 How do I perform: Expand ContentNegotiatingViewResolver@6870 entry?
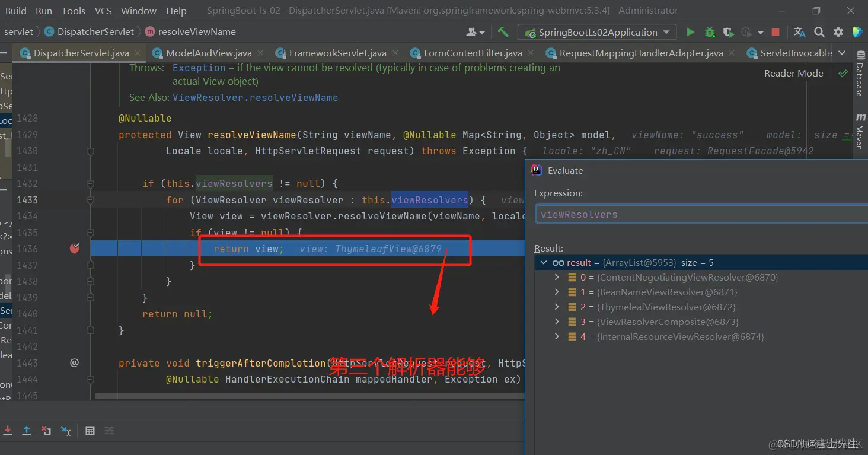coord(556,277)
